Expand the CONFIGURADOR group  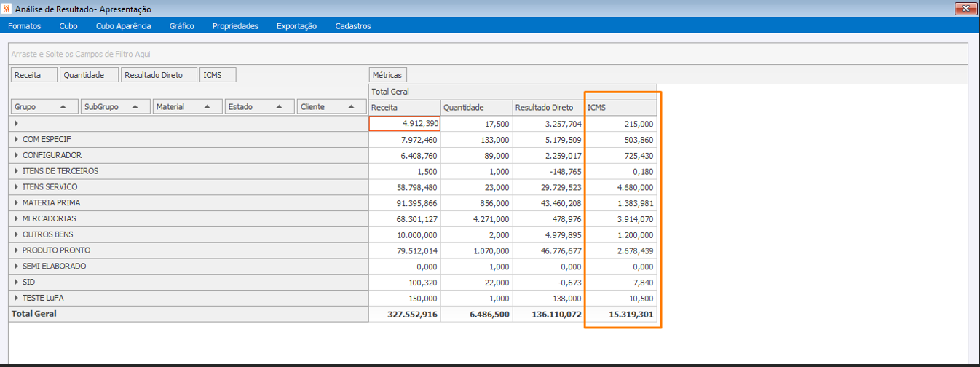[16, 155]
